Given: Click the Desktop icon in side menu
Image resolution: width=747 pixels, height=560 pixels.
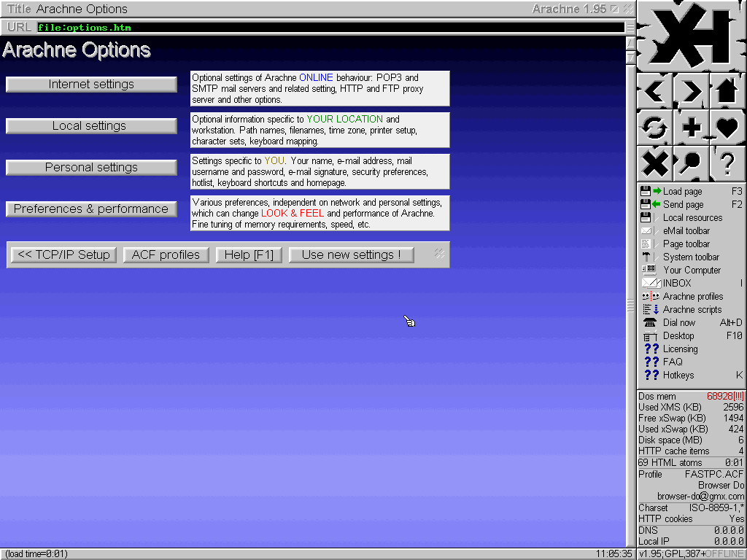Looking at the screenshot, I should [650, 335].
